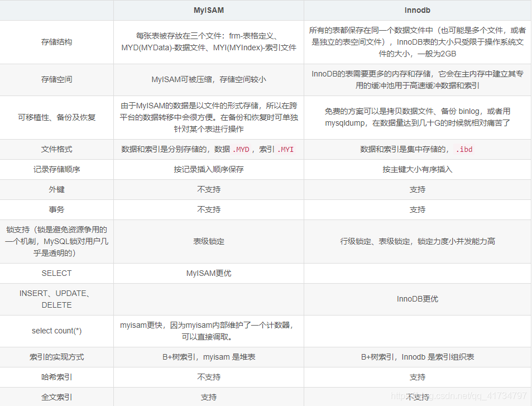Viewport: 532px width, 406px height.
Task: Click the .MYD code tag
Action: 241,149
